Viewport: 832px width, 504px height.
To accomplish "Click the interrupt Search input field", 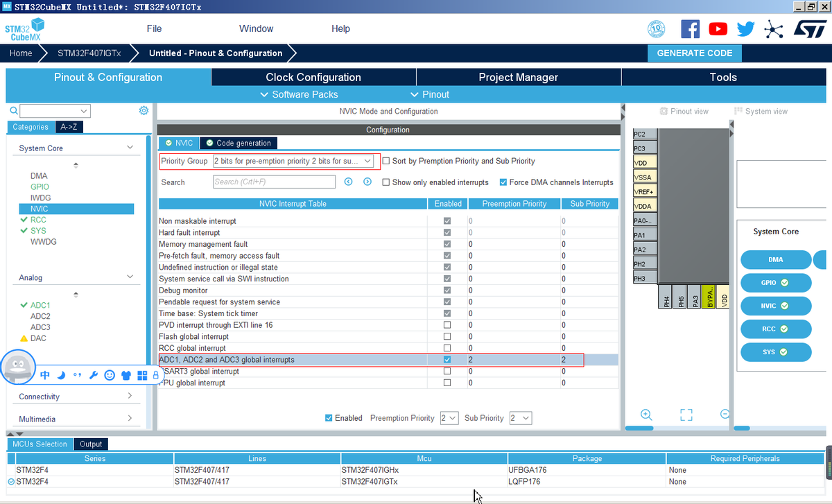I will coord(275,182).
